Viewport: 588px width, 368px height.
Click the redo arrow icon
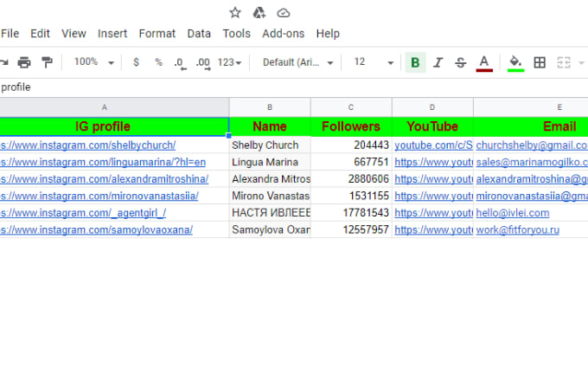[x=3, y=62]
